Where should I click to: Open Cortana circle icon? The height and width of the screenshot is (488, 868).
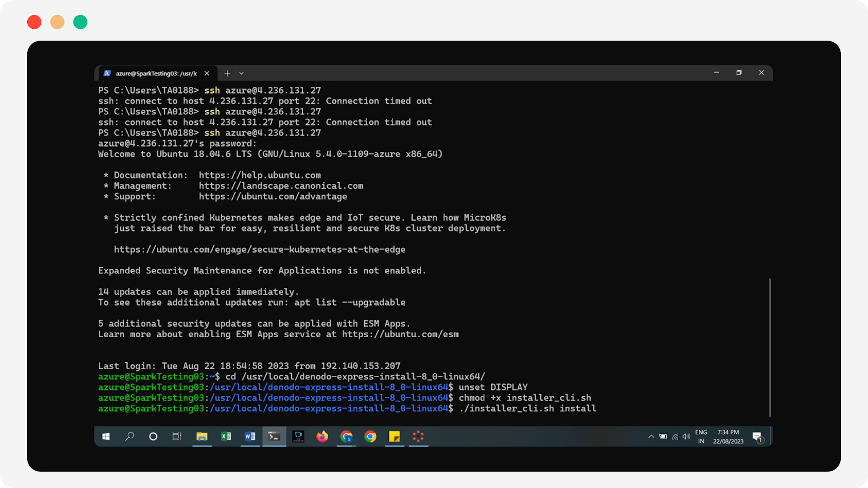click(x=153, y=436)
